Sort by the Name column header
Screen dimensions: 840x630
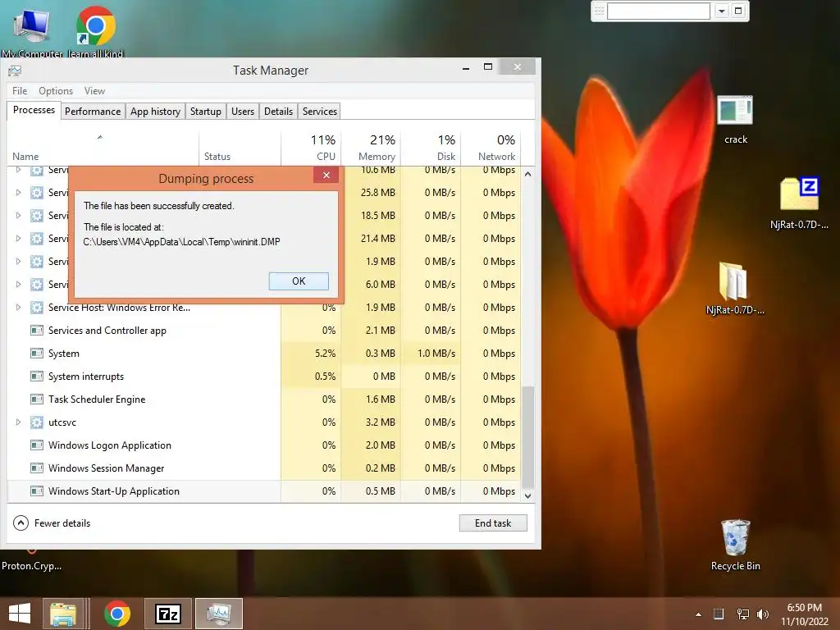click(x=103, y=148)
